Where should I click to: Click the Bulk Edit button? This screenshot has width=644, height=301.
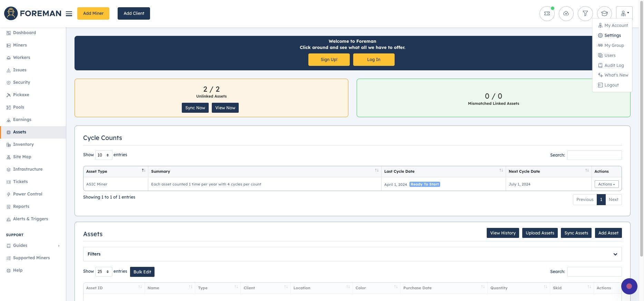[142, 272]
